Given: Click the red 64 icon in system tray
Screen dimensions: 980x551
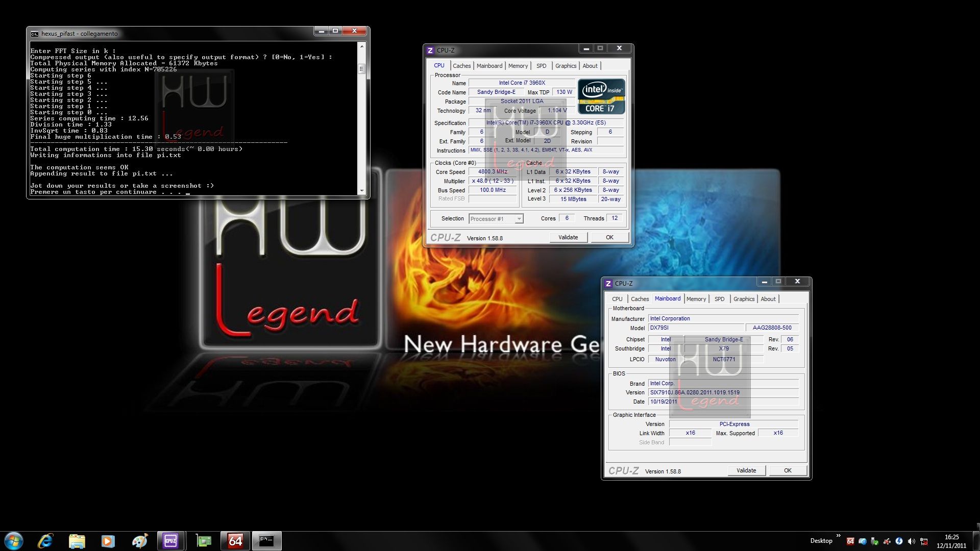Looking at the screenshot, I should coord(850,541).
